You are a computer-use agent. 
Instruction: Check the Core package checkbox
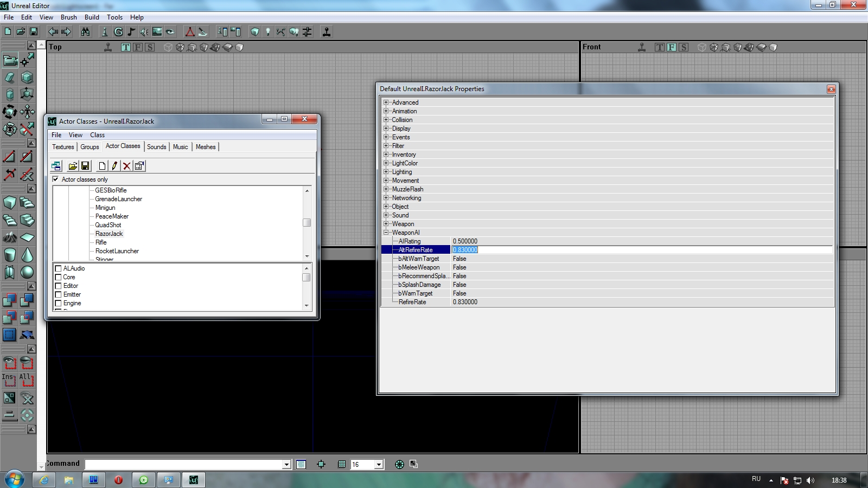click(x=58, y=277)
